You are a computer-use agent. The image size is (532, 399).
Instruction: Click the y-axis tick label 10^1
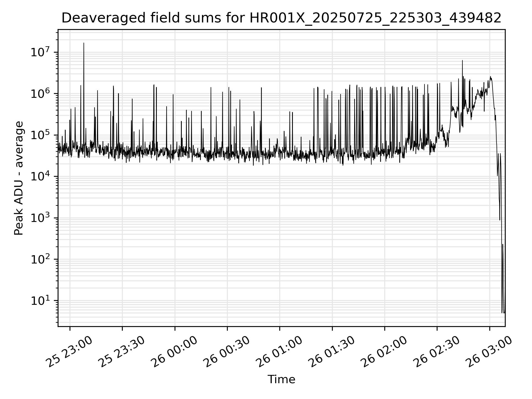(40, 300)
